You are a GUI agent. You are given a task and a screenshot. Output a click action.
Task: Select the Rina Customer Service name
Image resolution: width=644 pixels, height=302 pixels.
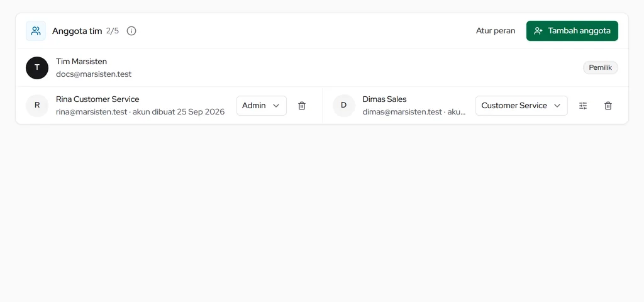pos(97,99)
